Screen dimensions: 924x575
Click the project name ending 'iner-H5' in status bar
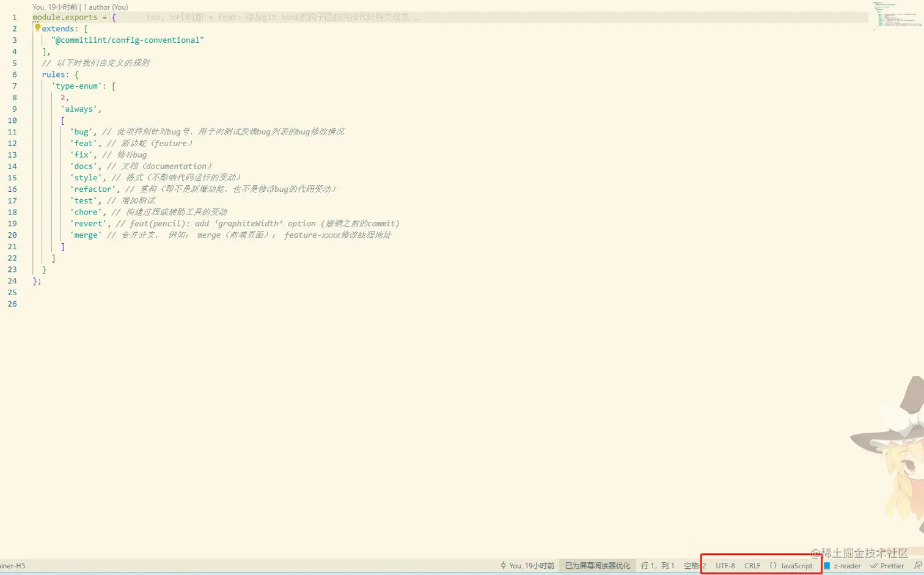click(13, 566)
